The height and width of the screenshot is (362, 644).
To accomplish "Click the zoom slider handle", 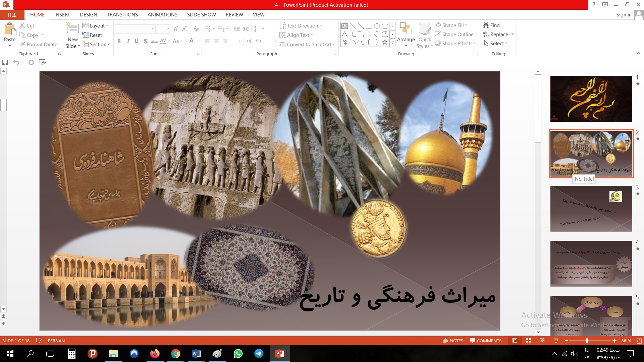I will tap(587, 341).
